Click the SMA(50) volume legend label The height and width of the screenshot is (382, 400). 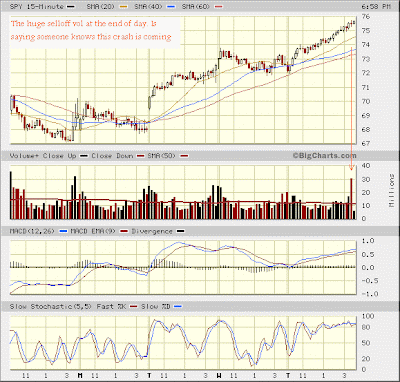coord(161,156)
